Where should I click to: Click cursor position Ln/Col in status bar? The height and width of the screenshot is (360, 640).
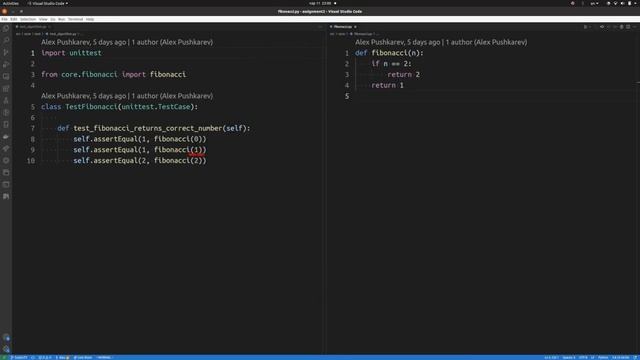click(551, 357)
